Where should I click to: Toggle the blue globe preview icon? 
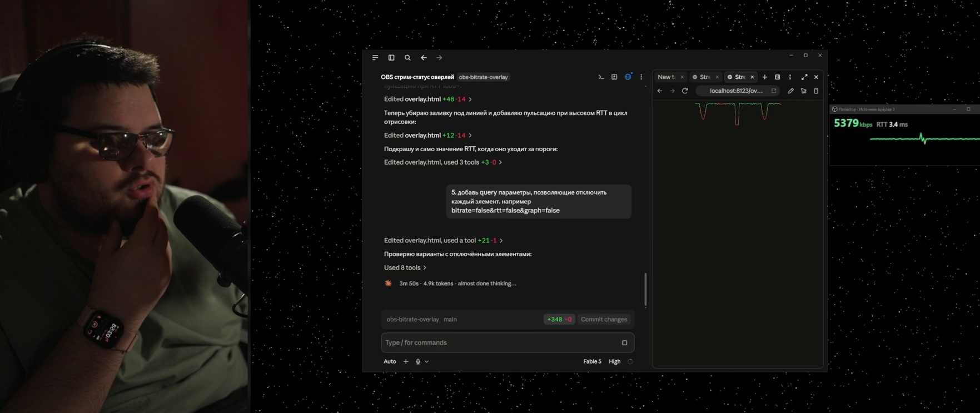628,77
